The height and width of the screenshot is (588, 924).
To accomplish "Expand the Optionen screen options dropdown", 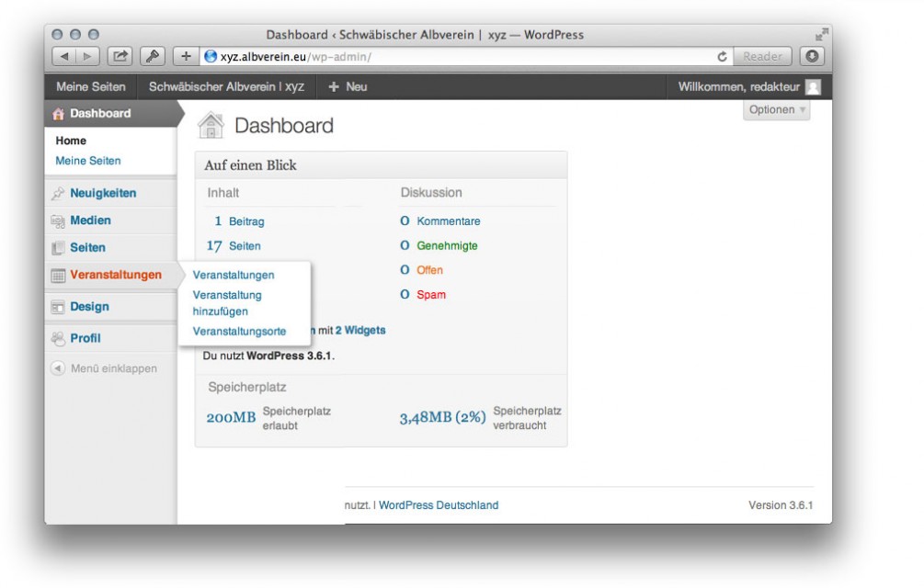I will pos(776,109).
